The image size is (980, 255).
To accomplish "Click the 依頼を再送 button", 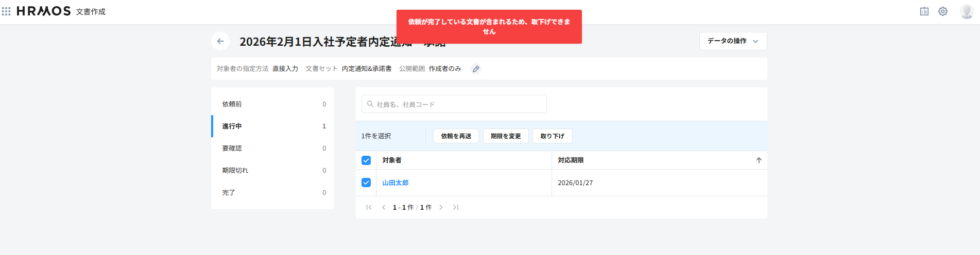I will coord(456,136).
